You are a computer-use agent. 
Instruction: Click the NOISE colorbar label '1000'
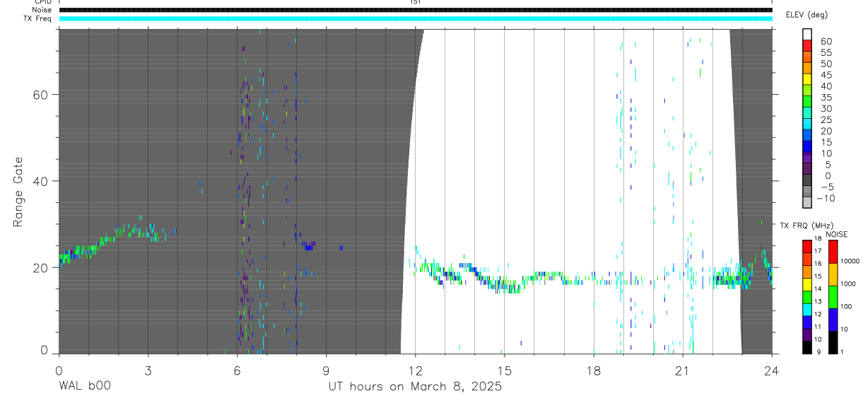850,284
